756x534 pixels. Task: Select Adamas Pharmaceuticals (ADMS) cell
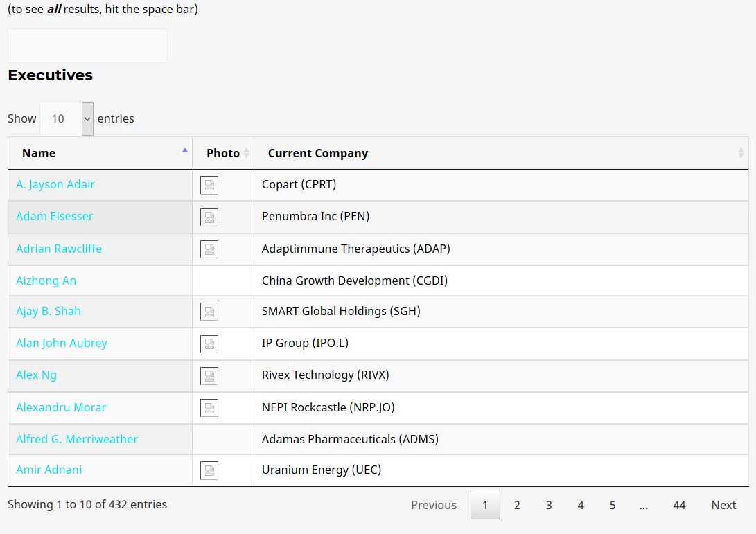pos(501,439)
